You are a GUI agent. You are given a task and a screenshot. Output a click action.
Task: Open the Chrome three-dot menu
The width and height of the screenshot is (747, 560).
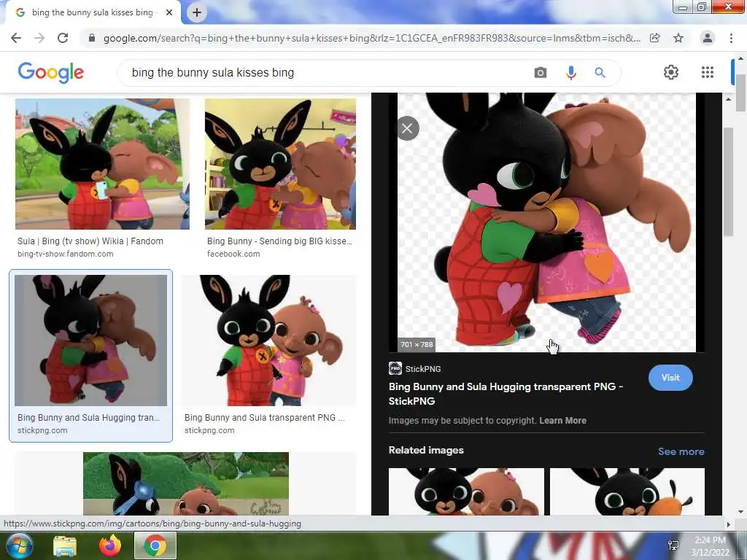click(x=731, y=38)
